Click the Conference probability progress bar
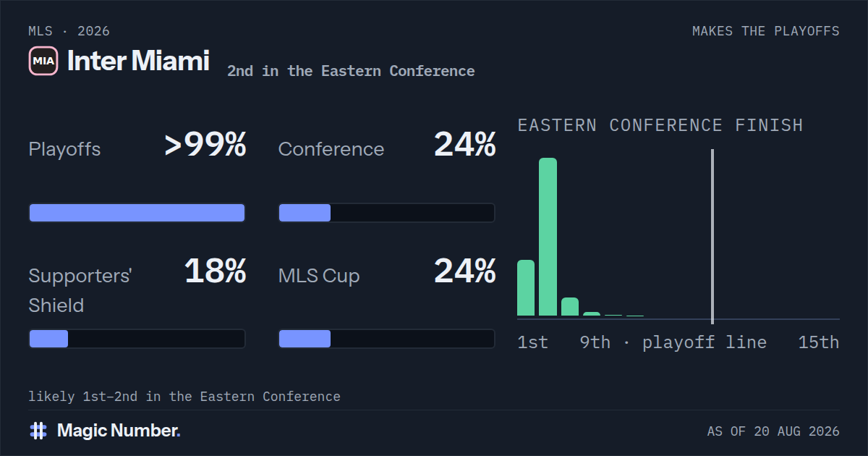The height and width of the screenshot is (456, 868). 386,213
